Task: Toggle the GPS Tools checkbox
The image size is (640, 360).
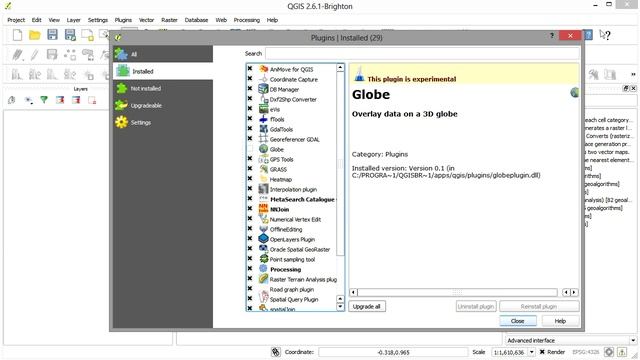Action: point(250,159)
